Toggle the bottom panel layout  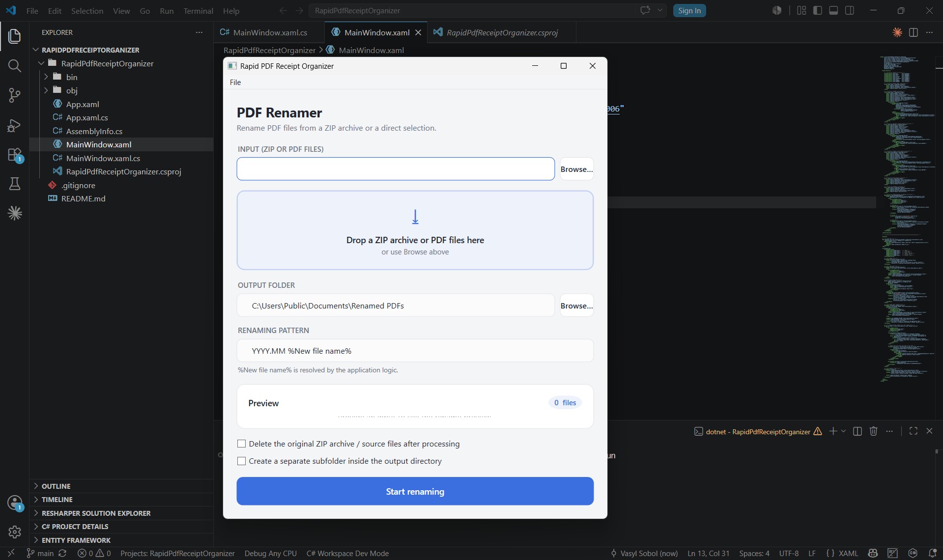[x=833, y=10]
